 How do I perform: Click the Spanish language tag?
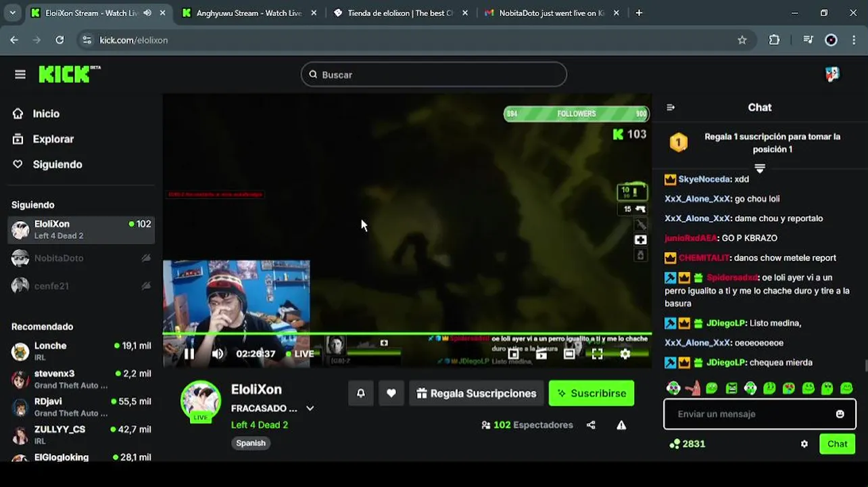click(x=251, y=443)
